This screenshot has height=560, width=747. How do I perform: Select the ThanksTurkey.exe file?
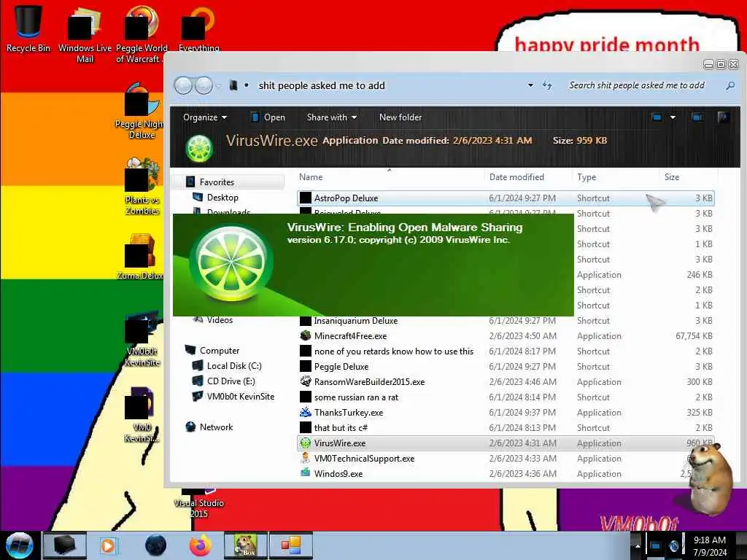[x=506, y=413]
